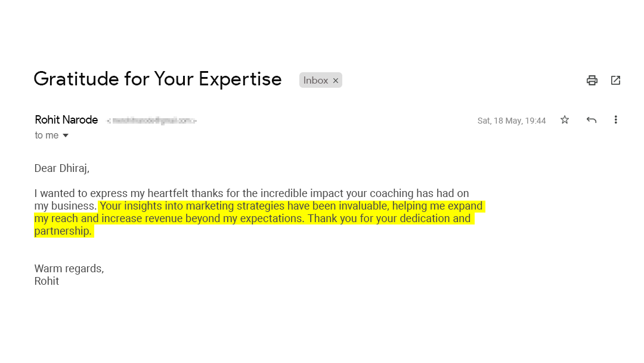The image size is (644, 363).
Task: Click the sender name Rohit Narode
Action: (x=66, y=120)
